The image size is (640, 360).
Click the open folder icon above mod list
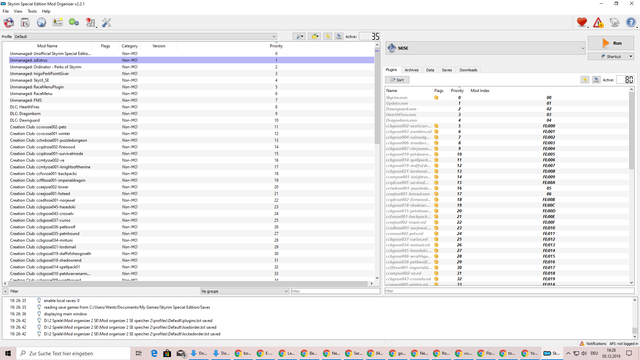point(314,36)
